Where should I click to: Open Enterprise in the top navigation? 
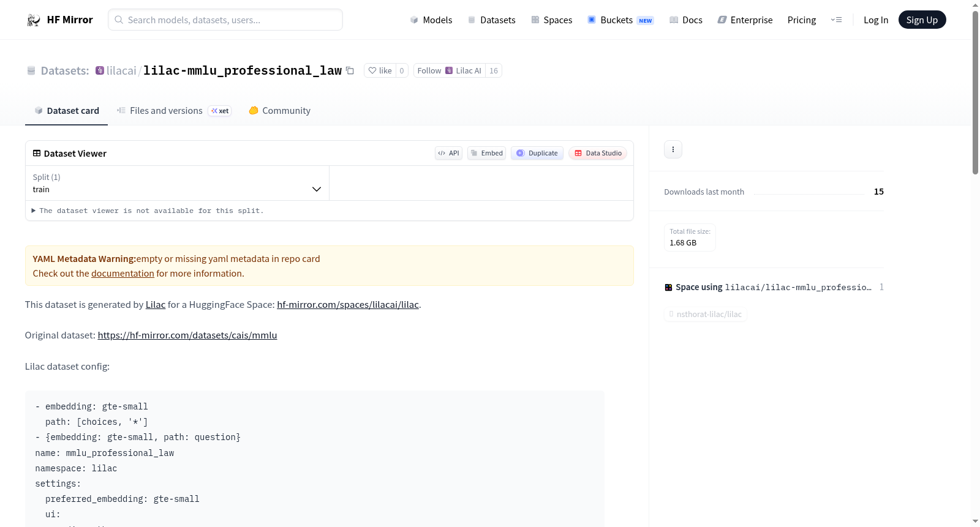[745, 20]
